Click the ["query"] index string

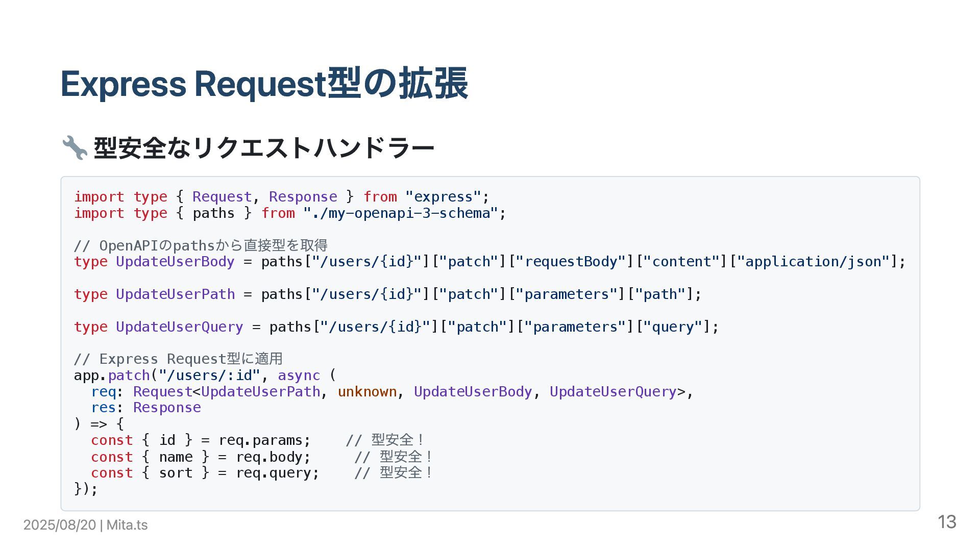[673, 327]
